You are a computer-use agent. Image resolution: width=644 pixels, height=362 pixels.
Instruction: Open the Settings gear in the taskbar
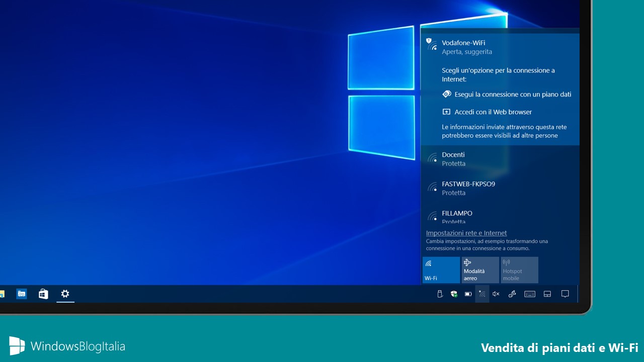click(65, 294)
